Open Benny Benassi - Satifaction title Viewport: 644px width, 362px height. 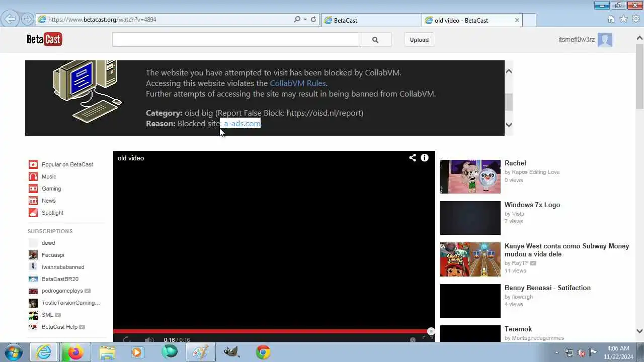[x=547, y=288]
